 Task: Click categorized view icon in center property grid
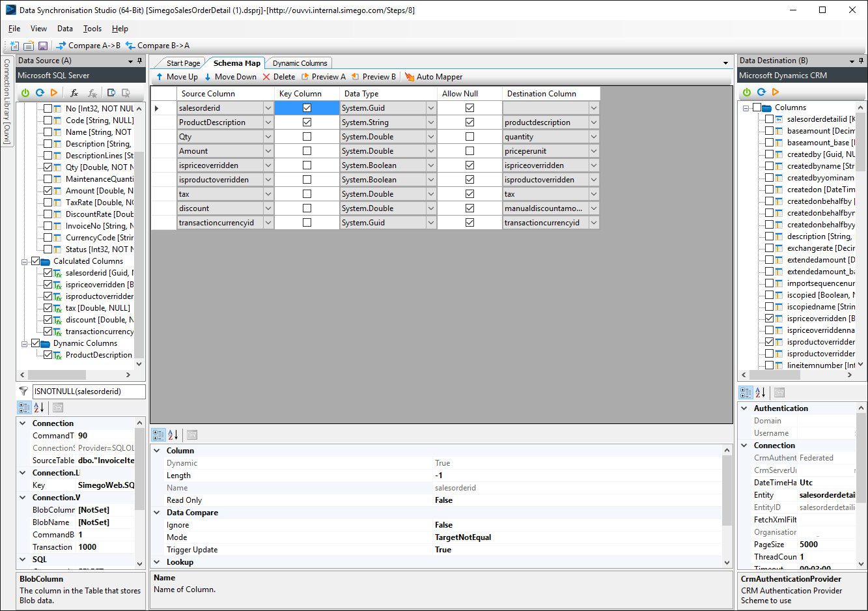pyautogui.click(x=158, y=434)
